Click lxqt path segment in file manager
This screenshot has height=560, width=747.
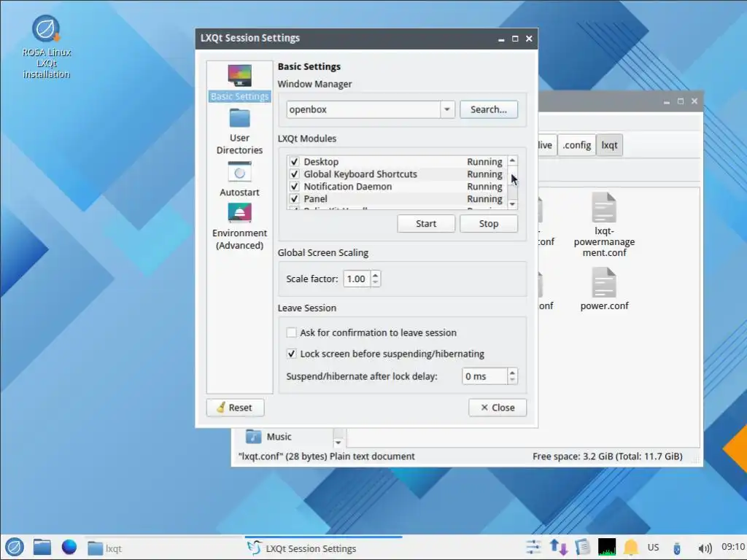[609, 145]
